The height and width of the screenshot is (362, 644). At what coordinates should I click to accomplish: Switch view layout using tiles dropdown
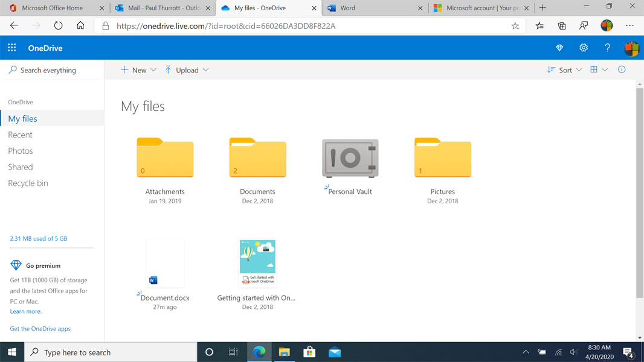[599, 70]
